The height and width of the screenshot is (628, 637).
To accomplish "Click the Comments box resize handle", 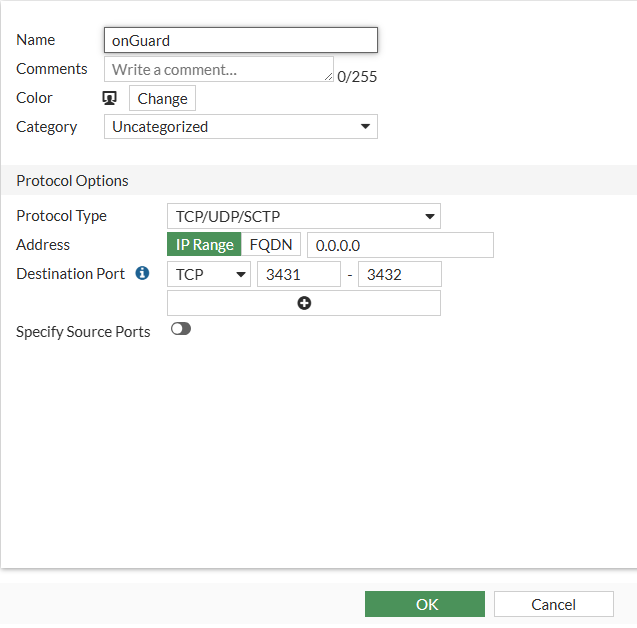I will (328, 76).
